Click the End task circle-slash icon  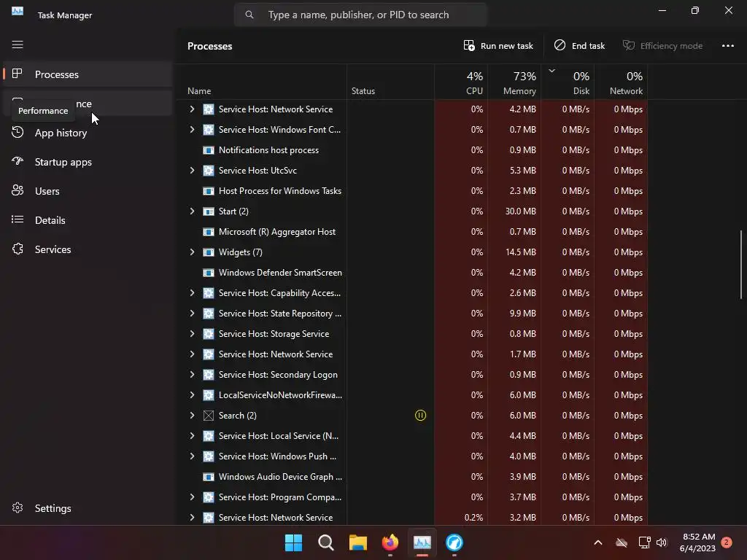coord(560,45)
